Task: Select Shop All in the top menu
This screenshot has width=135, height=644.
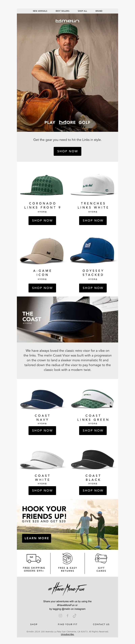Action: pyautogui.click(x=82, y=11)
